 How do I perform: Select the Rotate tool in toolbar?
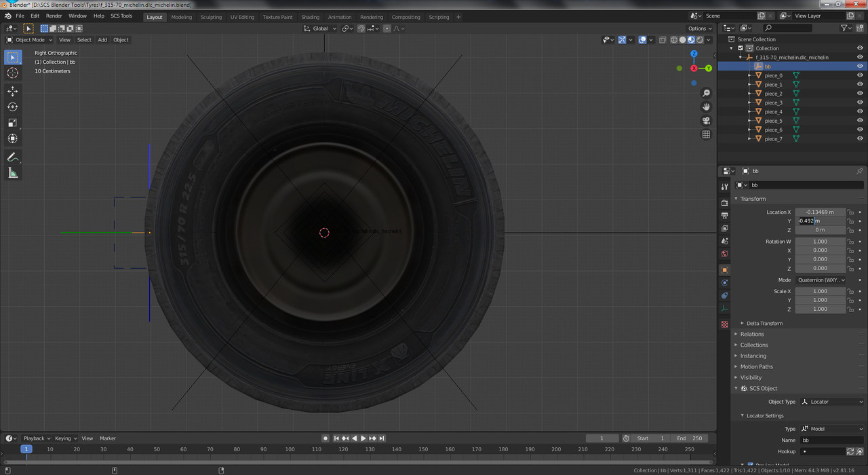(13, 107)
